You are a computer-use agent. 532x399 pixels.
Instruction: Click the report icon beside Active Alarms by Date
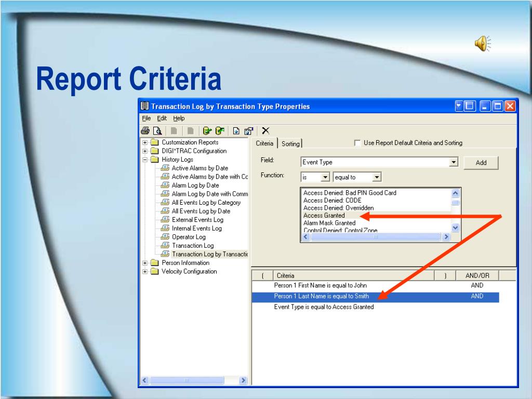(165, 168)
